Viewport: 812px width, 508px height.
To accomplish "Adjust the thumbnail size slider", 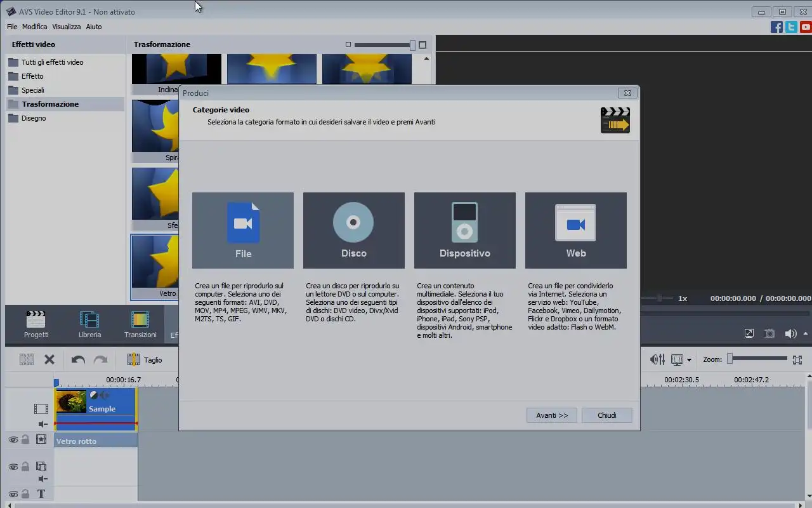I will [385, 45].
